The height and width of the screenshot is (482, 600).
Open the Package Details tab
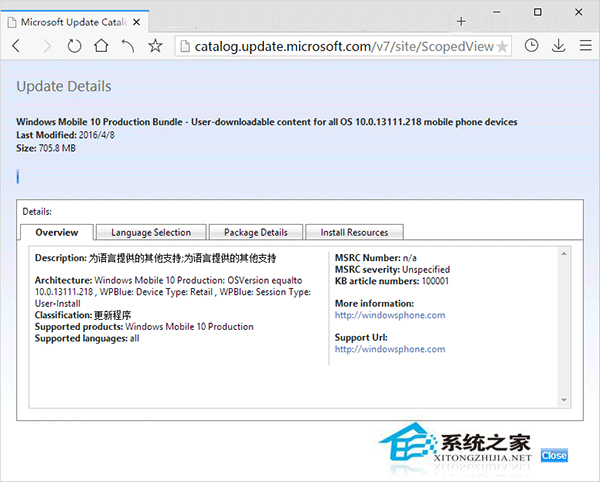[x=256, y=232]
